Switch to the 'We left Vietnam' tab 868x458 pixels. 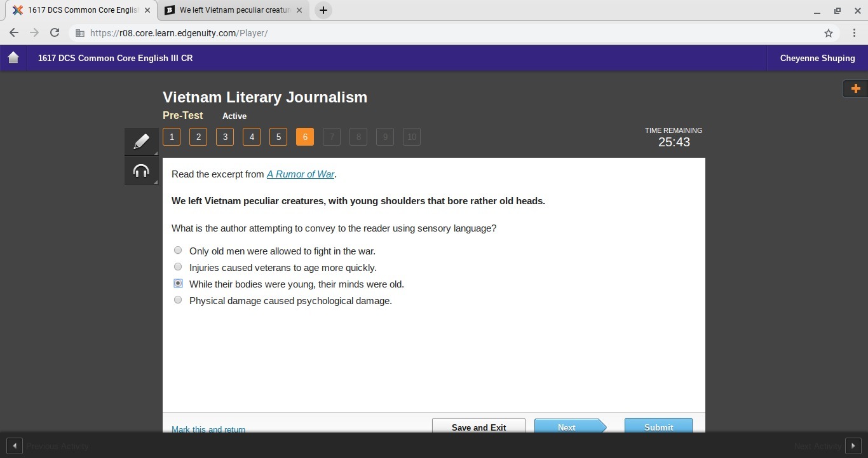[x=234, y=10]
